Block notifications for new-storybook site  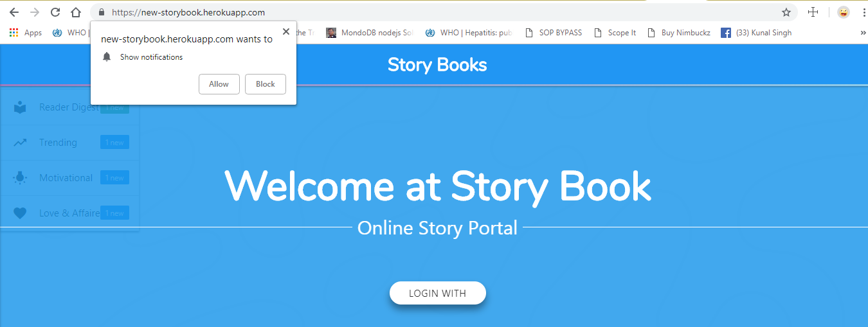tap(266, 84)
